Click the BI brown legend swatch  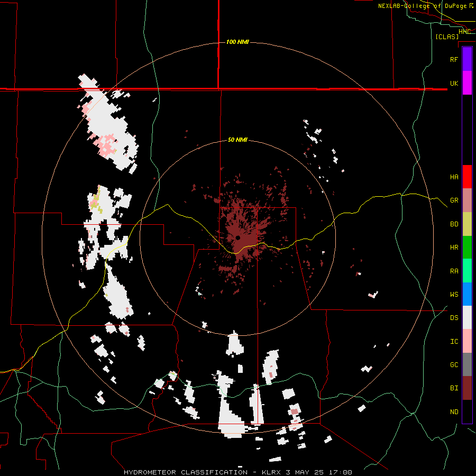[467, 388]
